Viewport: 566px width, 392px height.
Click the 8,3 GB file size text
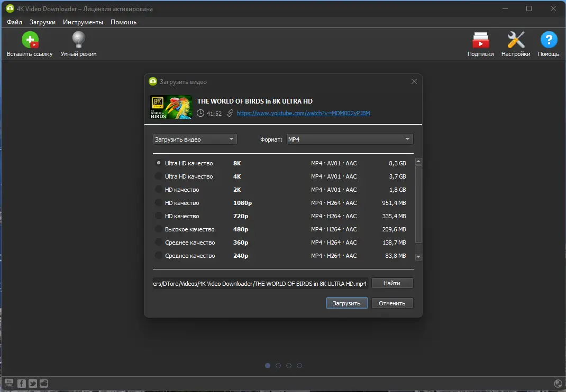pyautogui.click(x=397, y=163)
